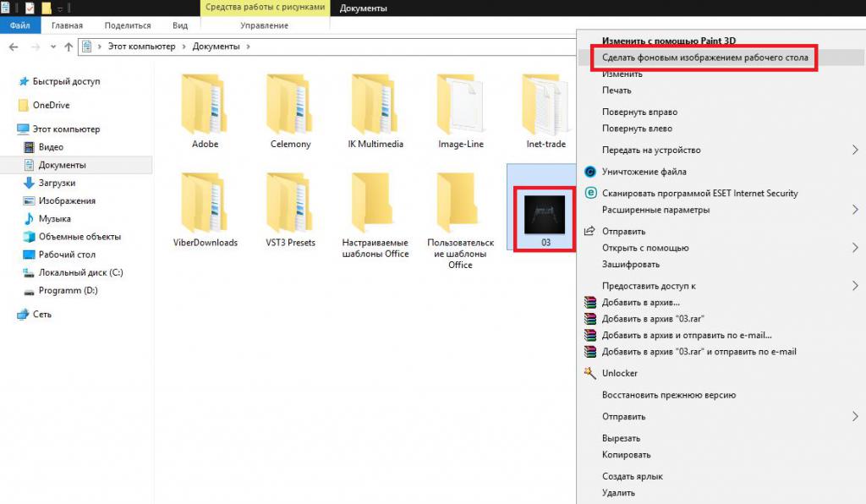Click the Back navigation arrow

[x=14, y=47]
